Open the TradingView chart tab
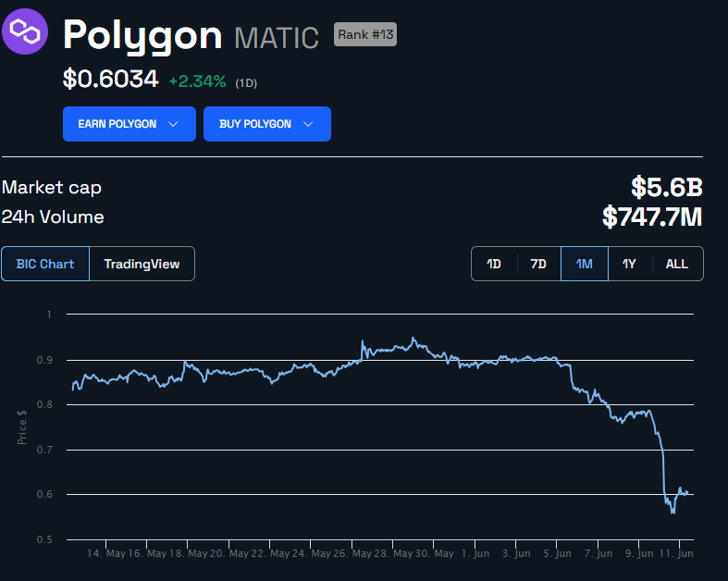728x581 pixels. 142,264
